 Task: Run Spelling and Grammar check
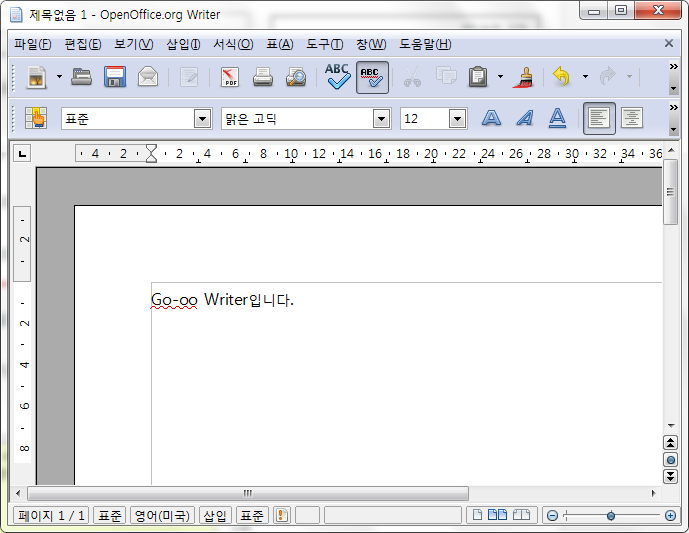[x=337, y=77]
